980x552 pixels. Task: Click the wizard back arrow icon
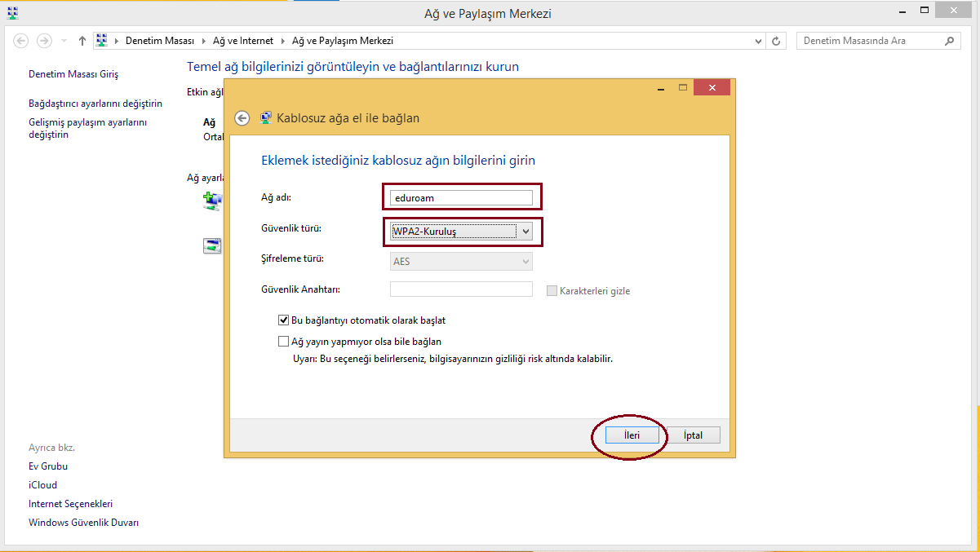pyautogui.click(x=242, y=118)
